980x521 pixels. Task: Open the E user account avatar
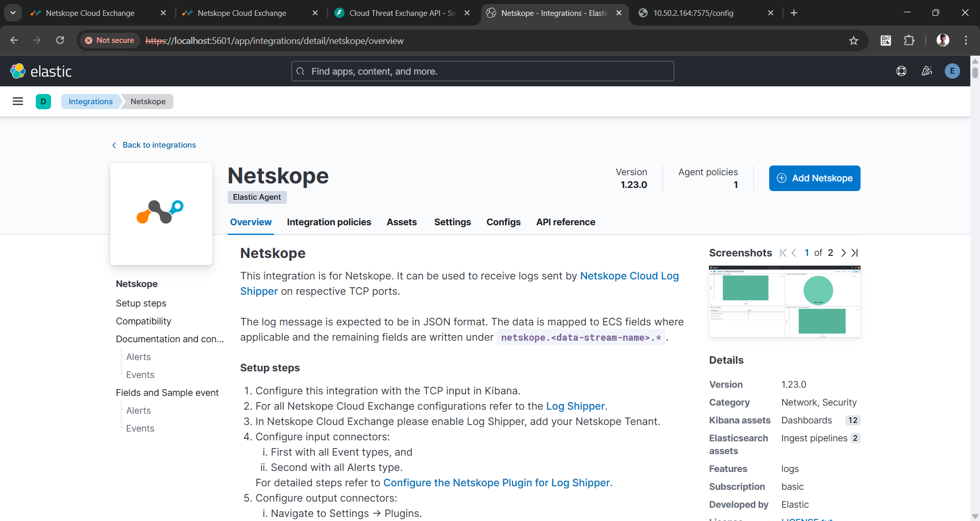pos(952,71)
